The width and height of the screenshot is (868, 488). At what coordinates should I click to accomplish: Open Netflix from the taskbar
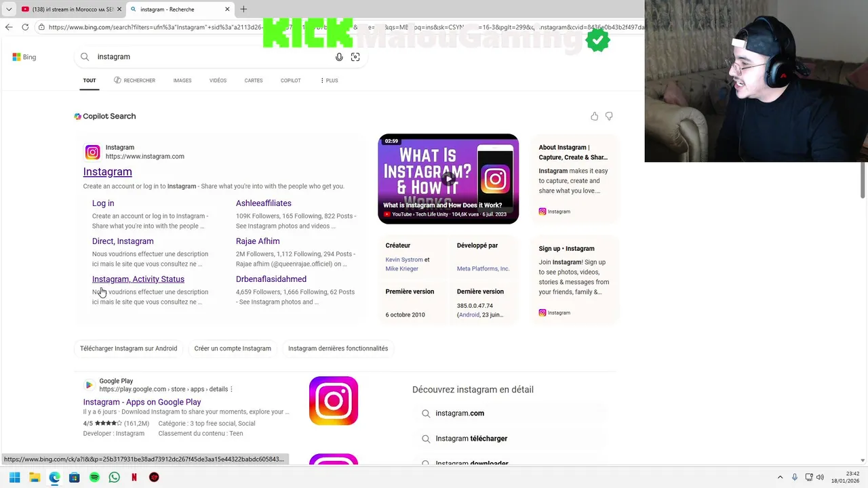click(134, 477)
